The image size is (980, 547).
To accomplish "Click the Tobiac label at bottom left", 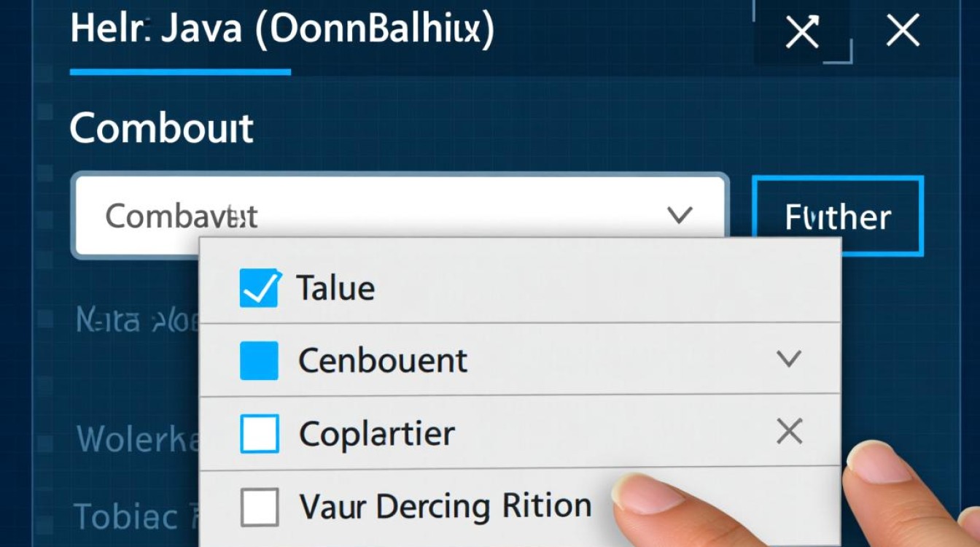I will tap(125, 516).
